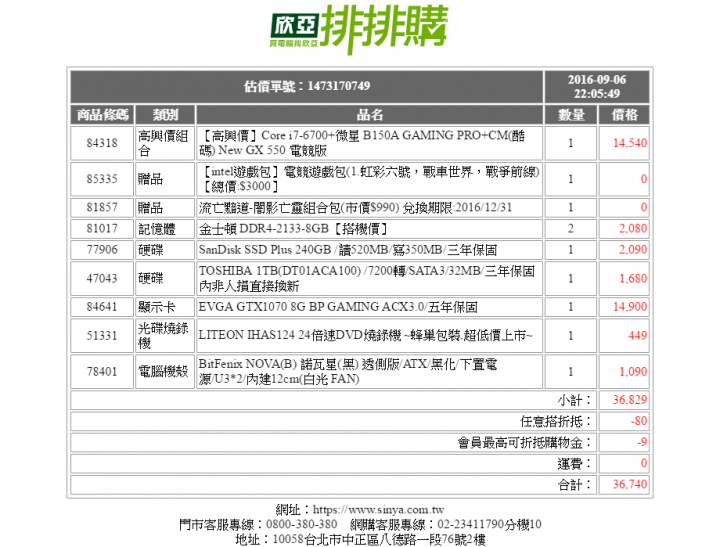Image resolution: width=720 pixels, height=547 pixels.
Task: Select the price 14,540
Action: point(630,143)
